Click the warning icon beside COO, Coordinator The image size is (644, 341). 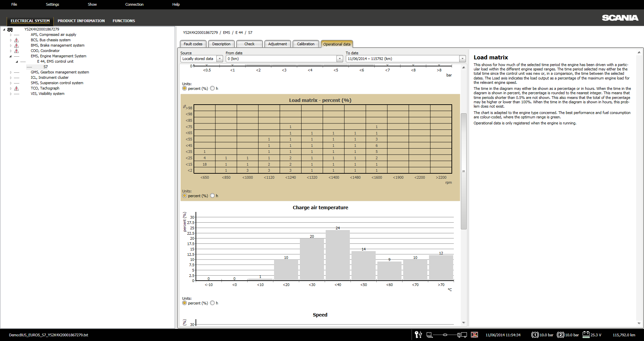[x=16, y=51]
